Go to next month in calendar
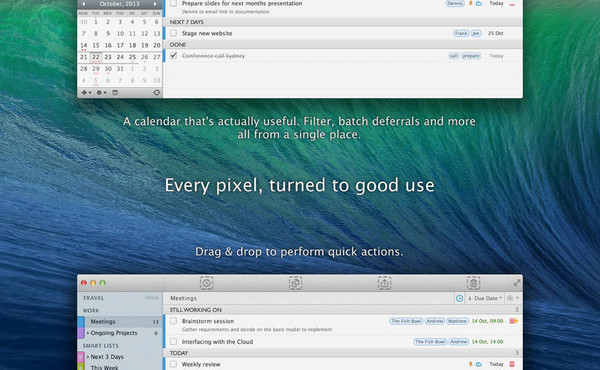 [155, 4]
